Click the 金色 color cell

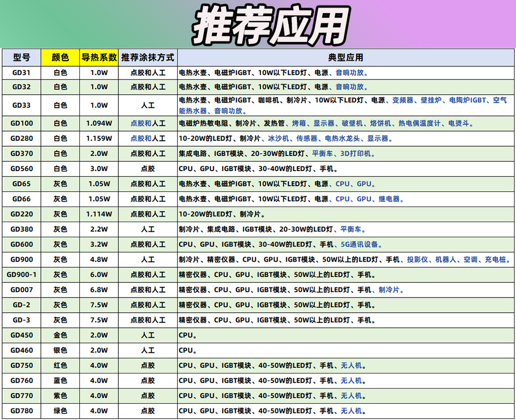[x=60, y=335]
